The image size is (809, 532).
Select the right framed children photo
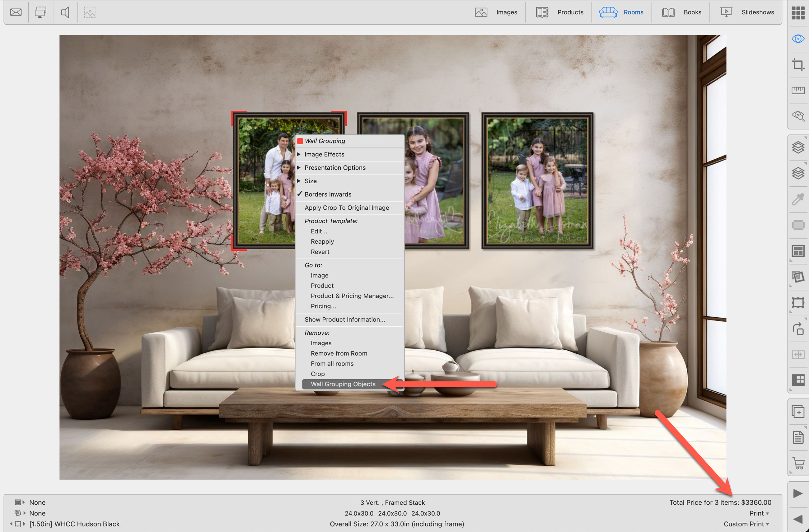click(537, 181)
